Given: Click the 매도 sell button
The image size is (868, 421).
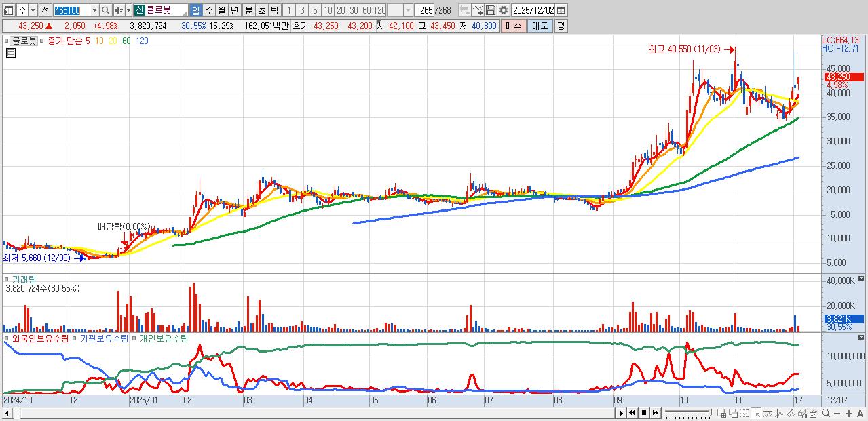Looking at the screenshot, I should coord(540,26).
